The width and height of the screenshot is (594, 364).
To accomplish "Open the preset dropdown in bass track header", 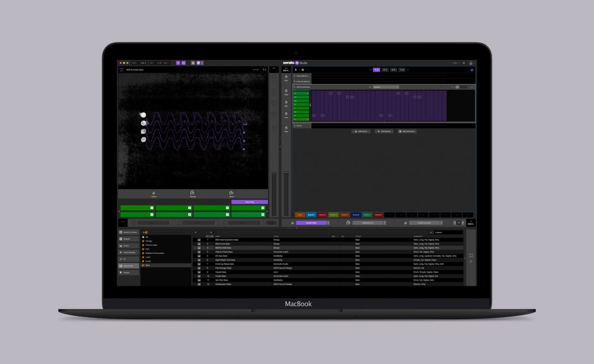I will [385, 87].
